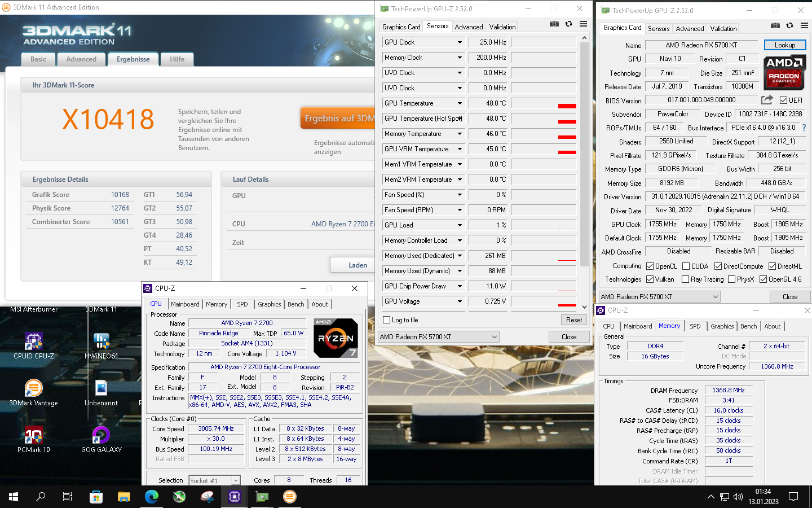
Task: Open the 3DMark Vantage desktop shortcut
Action: point(34,392)
